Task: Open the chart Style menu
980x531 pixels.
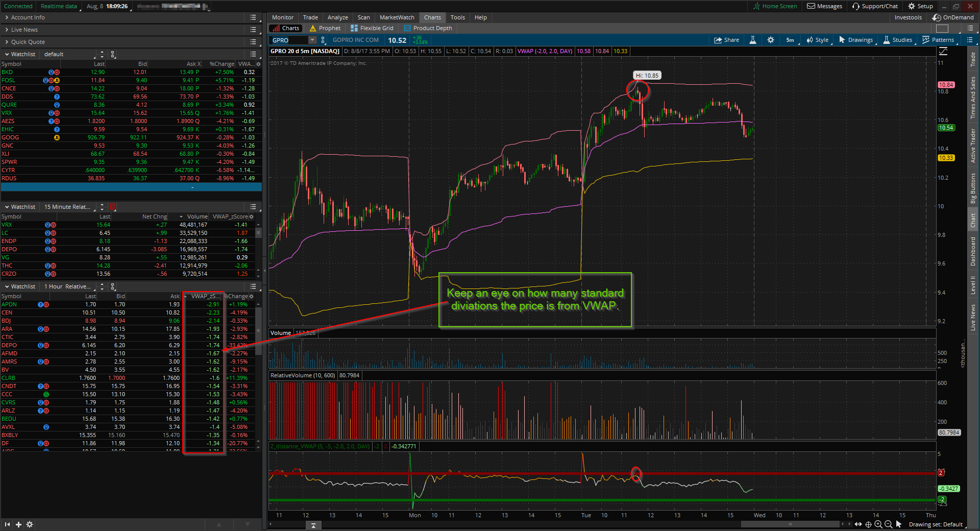Action: (x=817, y=40)
